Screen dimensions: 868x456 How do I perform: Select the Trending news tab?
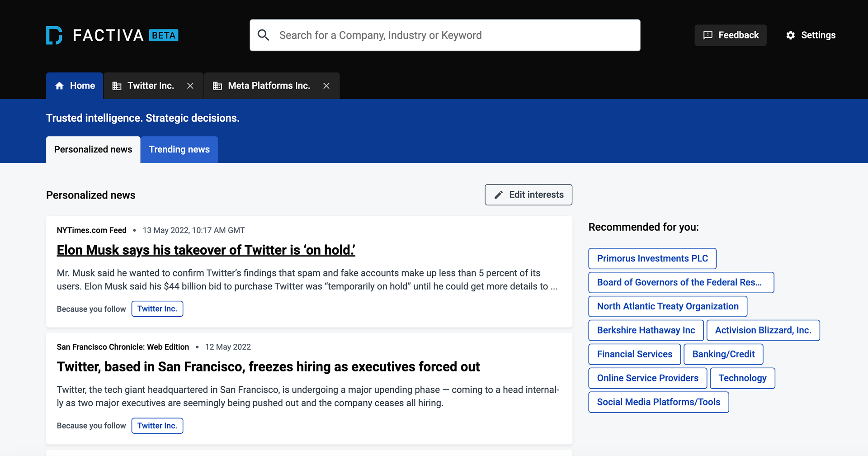[x=179, y=150]
